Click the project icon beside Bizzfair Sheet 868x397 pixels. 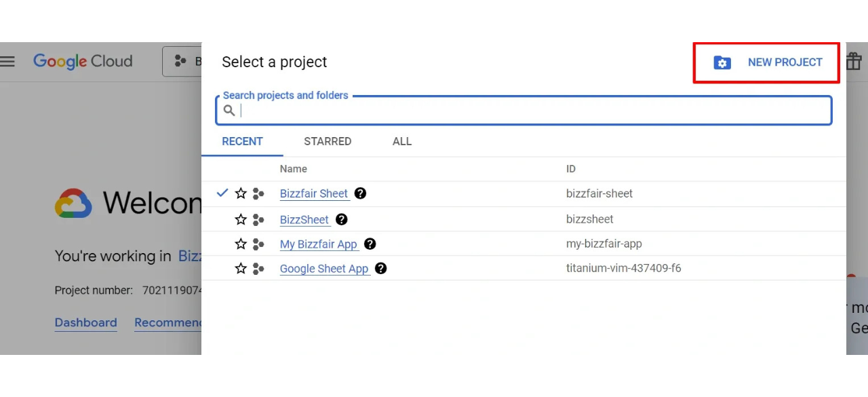(x=258, y=194)
